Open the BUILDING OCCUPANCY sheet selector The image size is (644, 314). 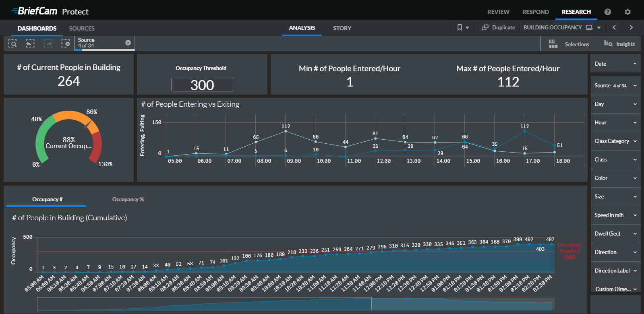[562, 27]
